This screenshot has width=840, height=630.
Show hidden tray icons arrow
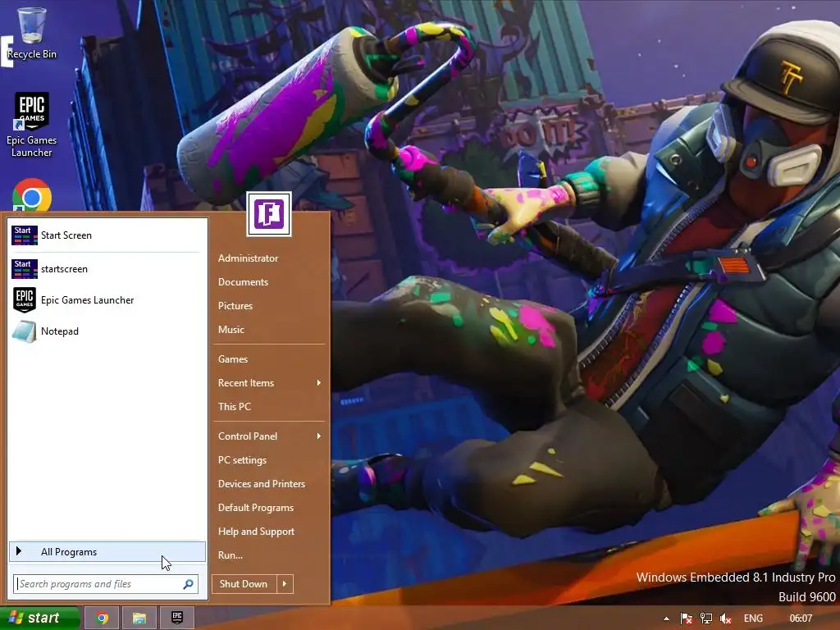pyautogui.click(x=666, y=619)
